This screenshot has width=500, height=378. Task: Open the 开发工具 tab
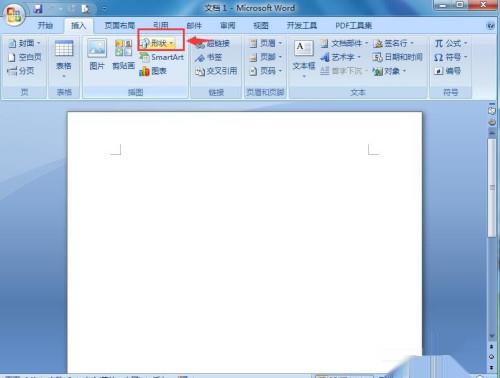tap(302, 26)
